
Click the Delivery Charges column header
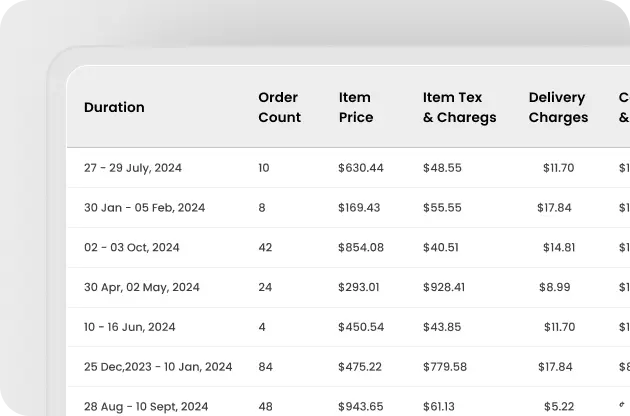tap(558, 107)
